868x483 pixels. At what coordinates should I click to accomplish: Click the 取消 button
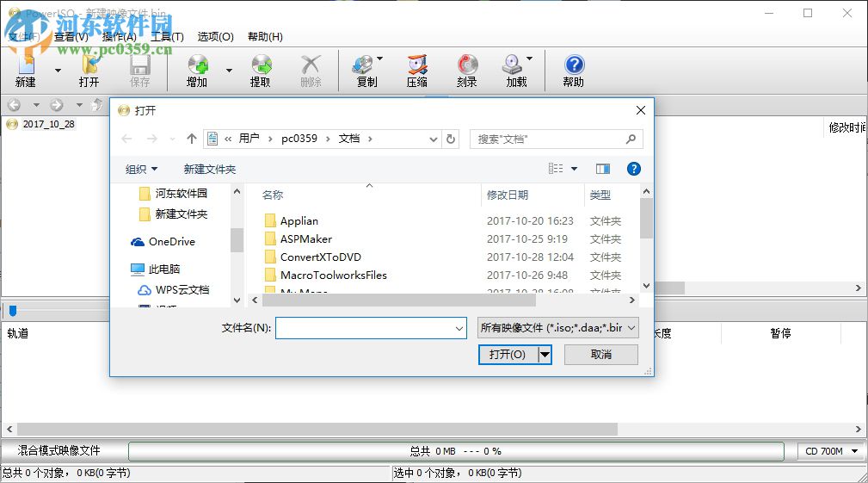(600, 355)
